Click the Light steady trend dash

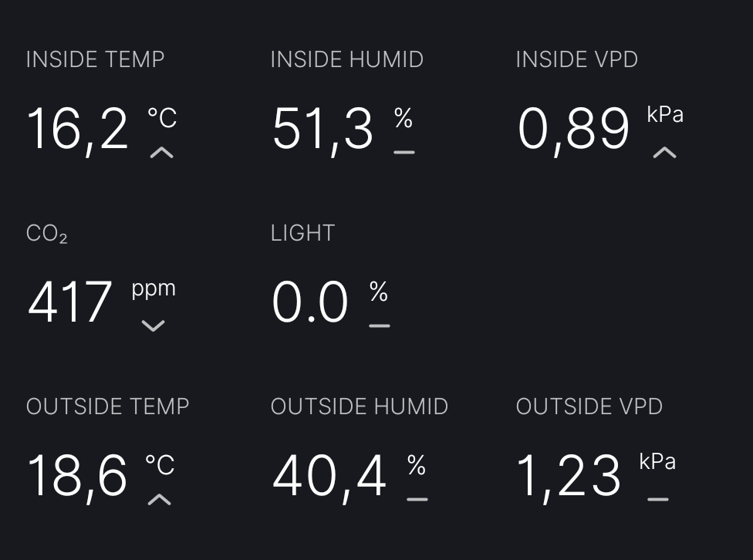tap(379, 326)
